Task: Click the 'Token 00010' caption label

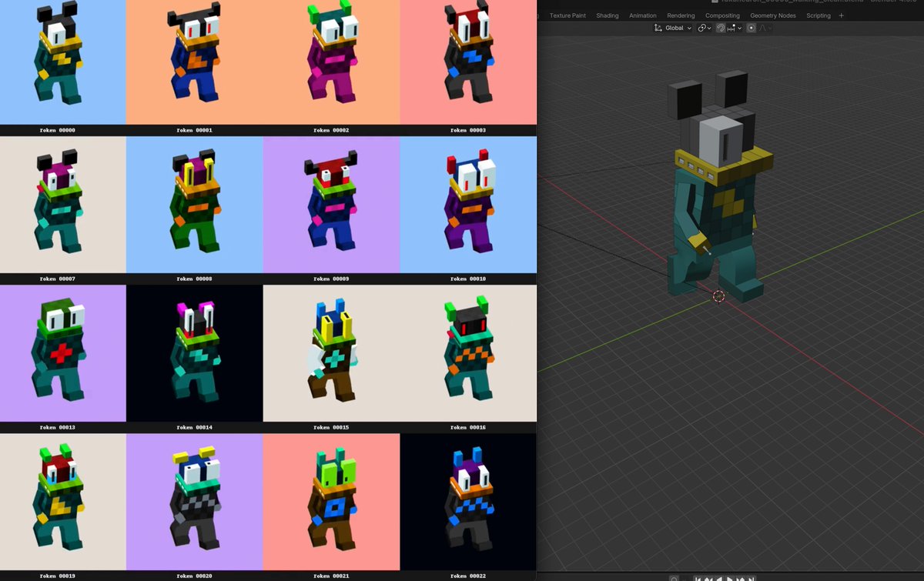Action: point(468,279)
